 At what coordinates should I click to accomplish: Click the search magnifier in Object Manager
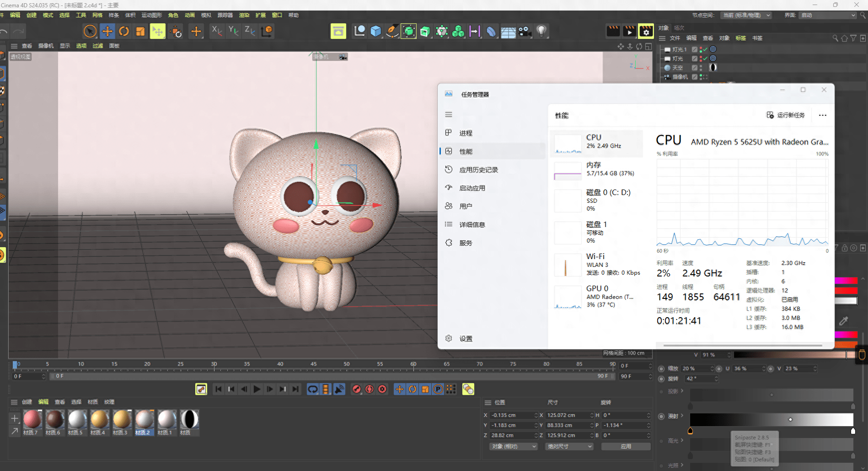pos(835,38)
